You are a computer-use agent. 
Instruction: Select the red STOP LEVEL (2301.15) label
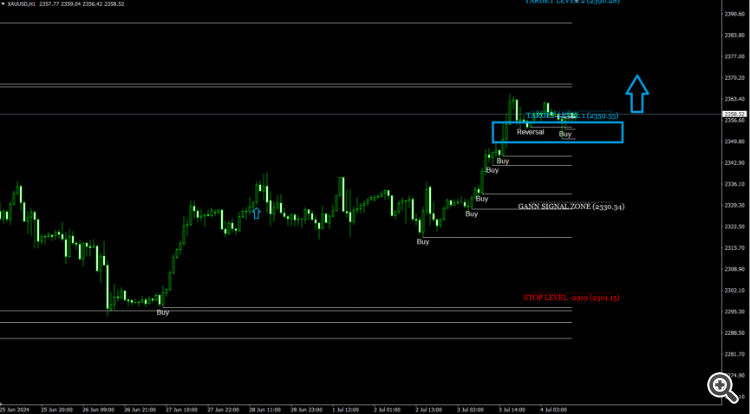(x=571, y=297)
